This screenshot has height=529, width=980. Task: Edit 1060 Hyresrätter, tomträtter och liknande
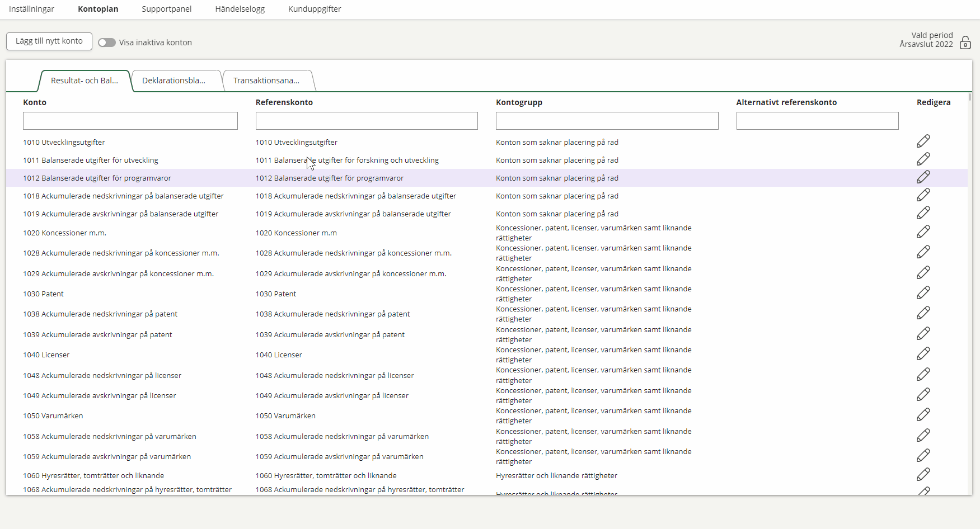coord(923,475)
